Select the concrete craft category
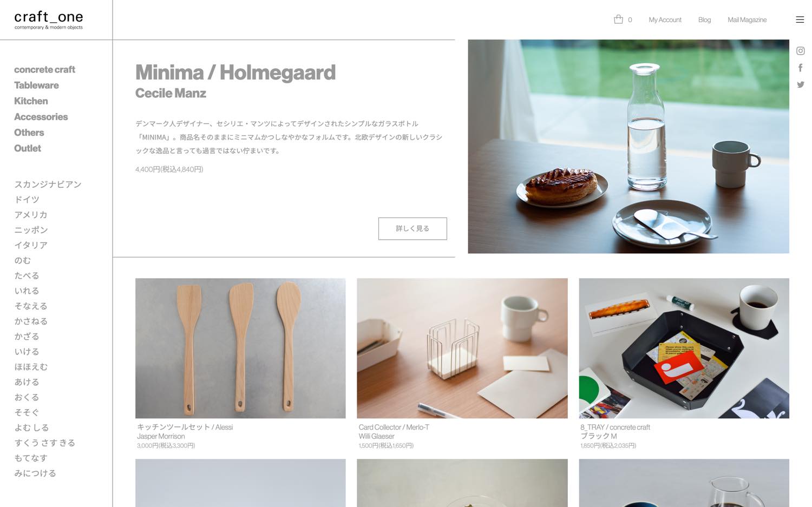The image size is (812, 507). coord(44,69)
